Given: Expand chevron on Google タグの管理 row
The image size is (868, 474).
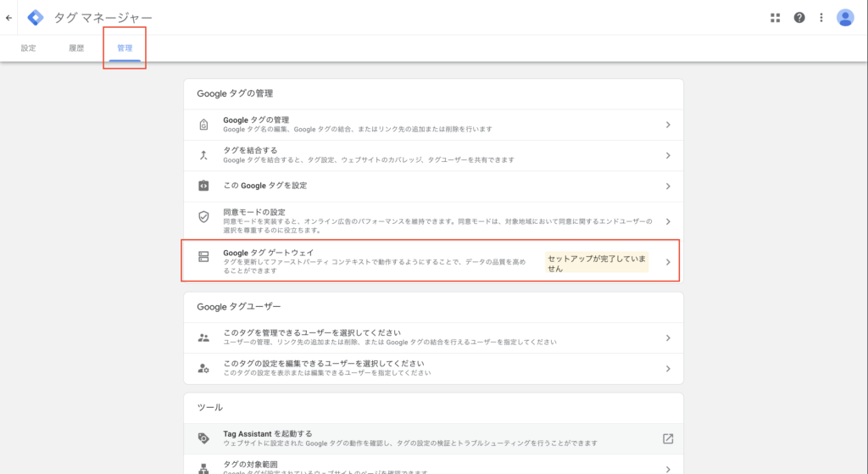Looking at the screenshot, I should click(668, 125).
